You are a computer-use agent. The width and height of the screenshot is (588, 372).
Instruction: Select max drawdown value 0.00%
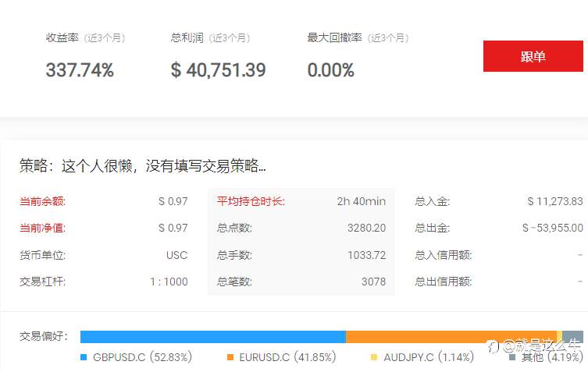click(x=330, y=70)
